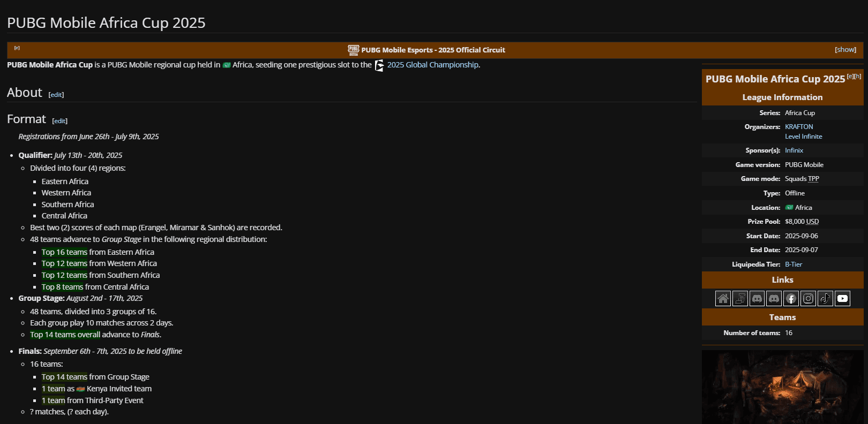The image size is (868, 424).
Task: Open the 2025 Global Championship link
Action: tap(433, 65)
